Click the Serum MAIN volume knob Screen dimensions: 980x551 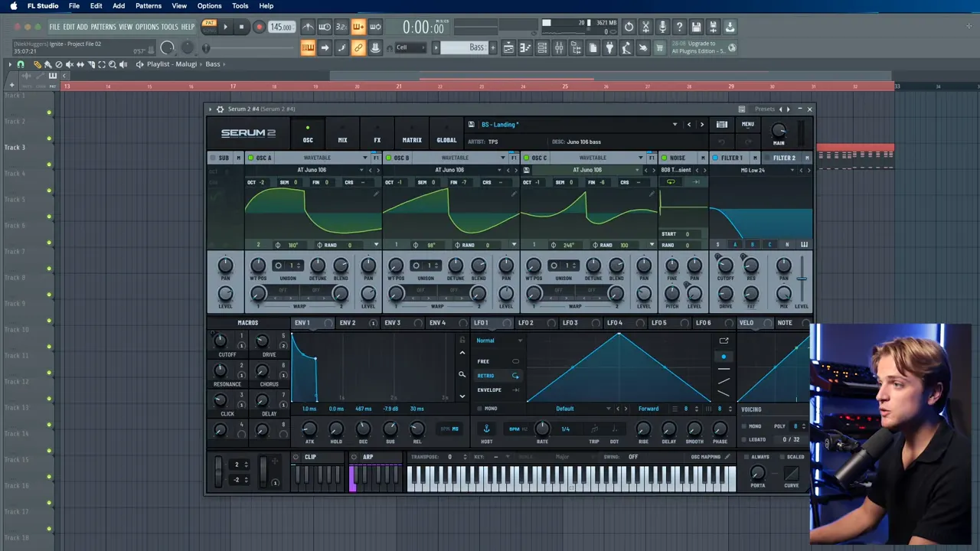pyautogui.click(x=779, y=131)
